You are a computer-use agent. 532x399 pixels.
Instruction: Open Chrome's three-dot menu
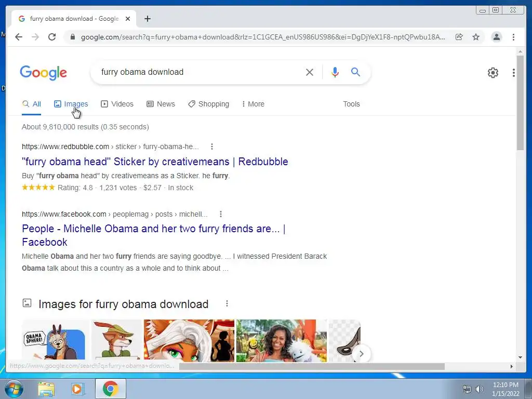pyautogui.click(x=513, y=37)
